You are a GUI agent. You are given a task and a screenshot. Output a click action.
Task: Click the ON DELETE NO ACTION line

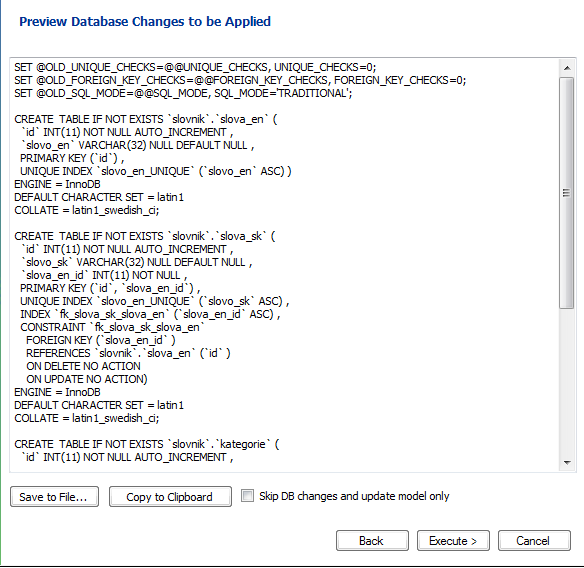[83, 366]
